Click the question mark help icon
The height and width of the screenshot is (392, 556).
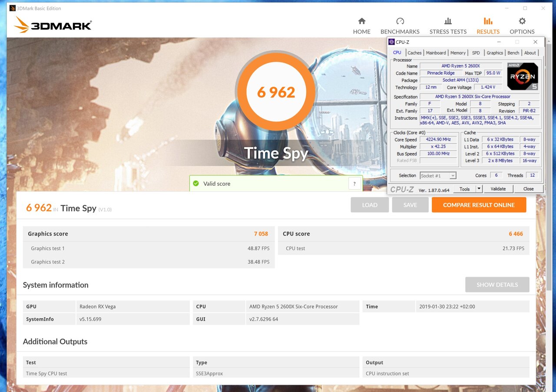[x=355, y=184]
